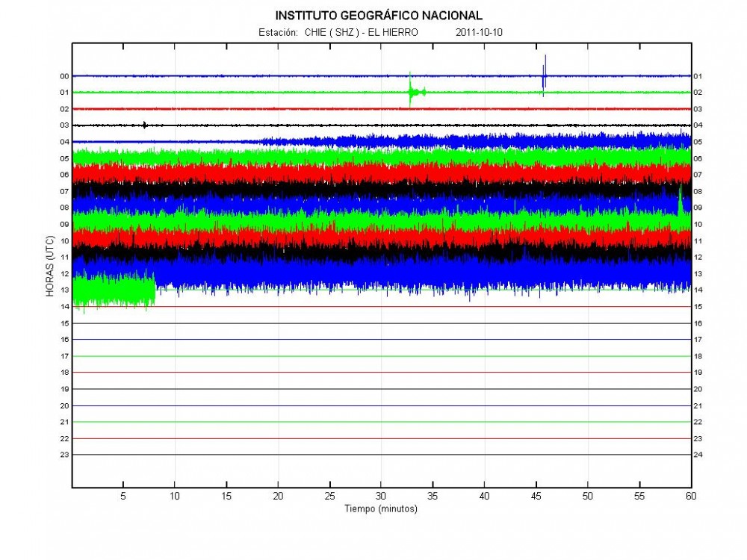Click the 5 minute tick label
Screen dimensions: 747x560
(x=123, y=496)
